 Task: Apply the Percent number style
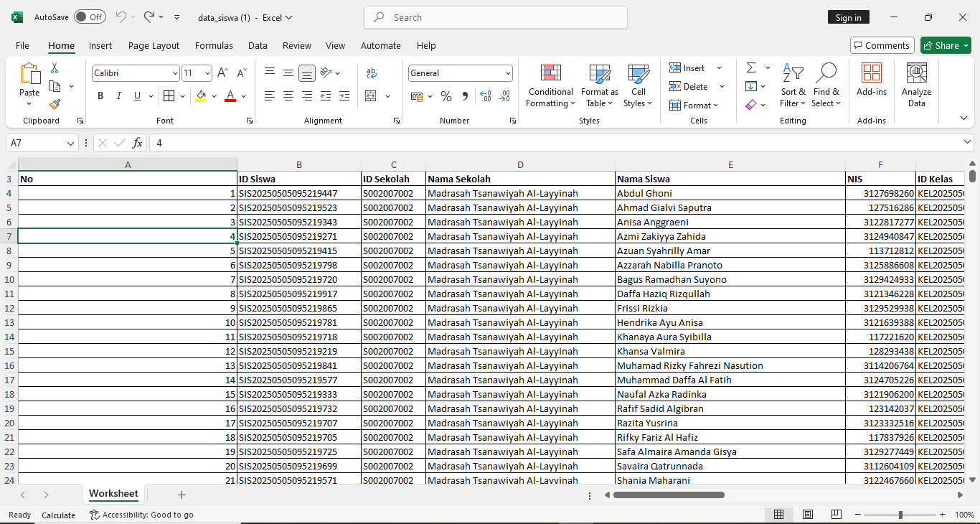tap(445, 95)
